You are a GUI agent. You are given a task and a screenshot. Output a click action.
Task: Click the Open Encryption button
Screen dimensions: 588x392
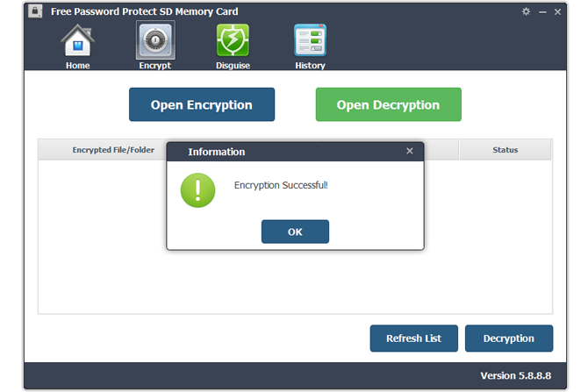coord(202,104)
